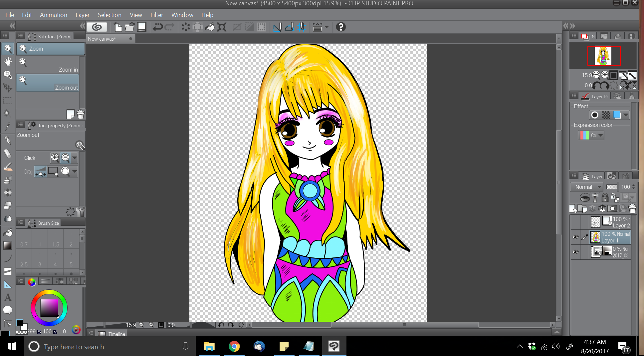This screenshot has width=644, height=356.
Task: Select the Zoom out sub tool
Action: pos(48,83)
